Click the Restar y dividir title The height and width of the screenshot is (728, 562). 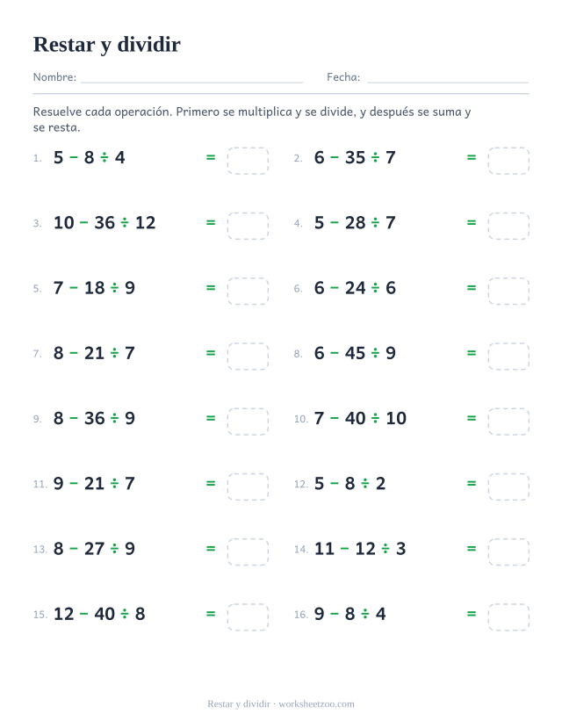click(x=107, y=45)
